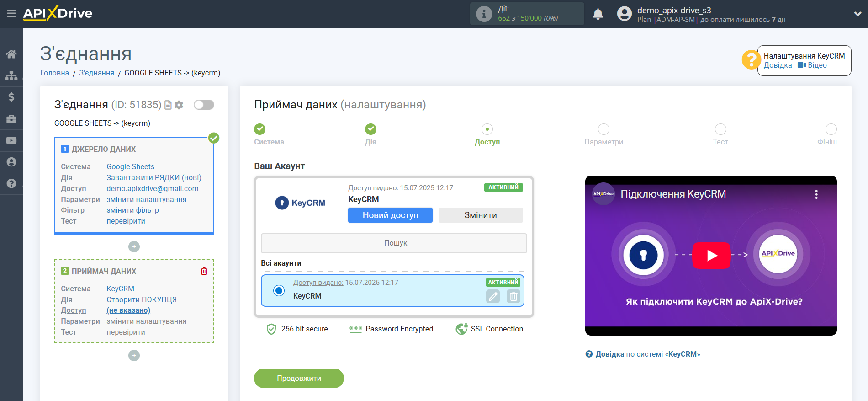Click Змінити button
Screen dimensions: 868x401
(x=481, y=215)
